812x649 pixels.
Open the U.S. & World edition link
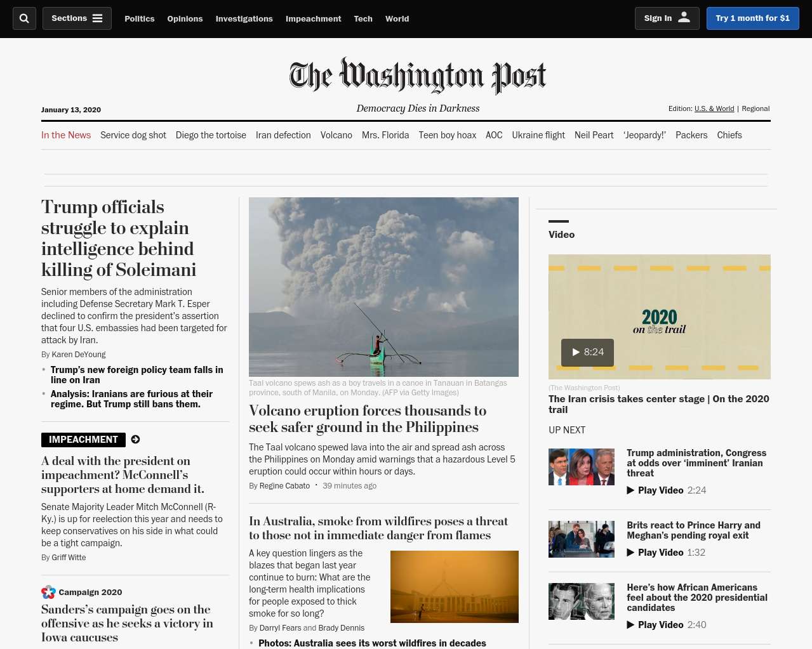[714, 108]
